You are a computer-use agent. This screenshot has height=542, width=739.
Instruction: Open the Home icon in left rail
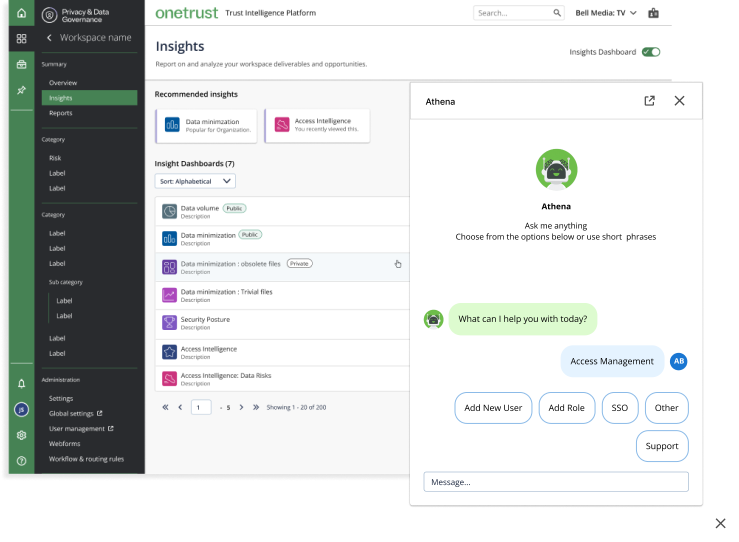[21, 13]
